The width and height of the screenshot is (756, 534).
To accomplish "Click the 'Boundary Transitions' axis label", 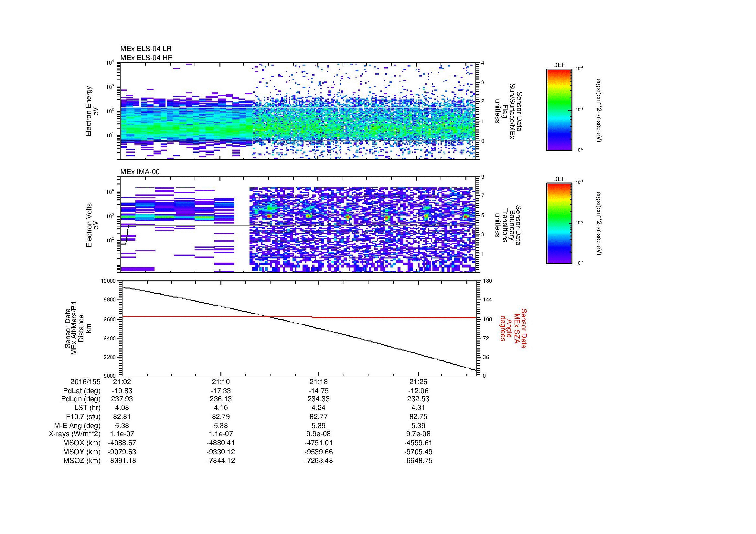I will coord(509,225).
